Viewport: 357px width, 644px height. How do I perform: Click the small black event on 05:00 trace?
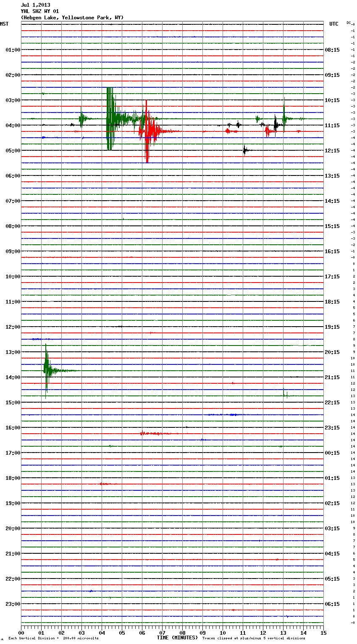245,150
